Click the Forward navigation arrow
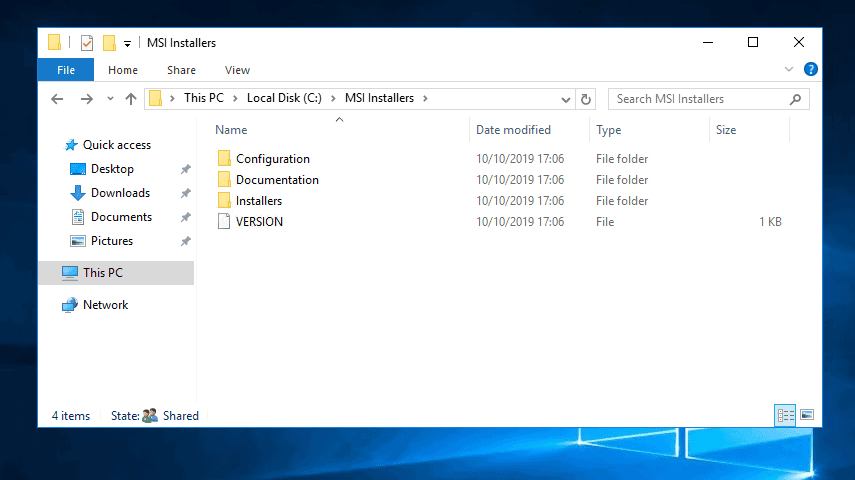 [86, 99]
